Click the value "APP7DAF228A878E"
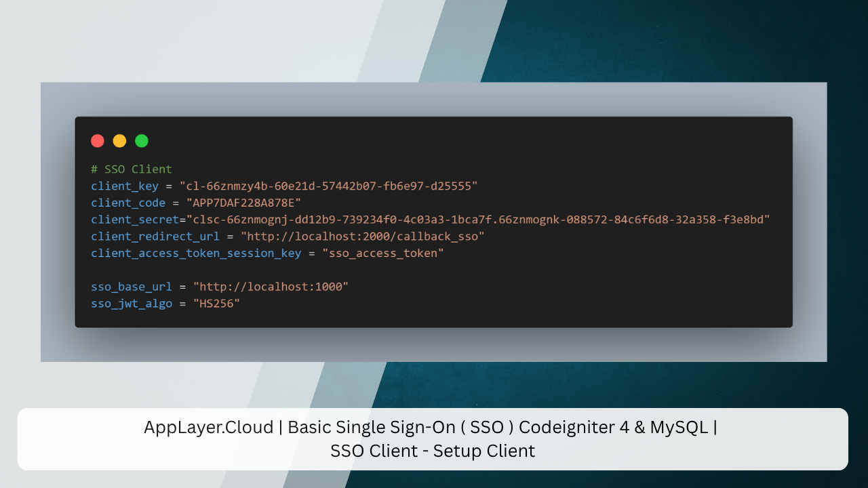868x488 pixels. click(243, 203)
